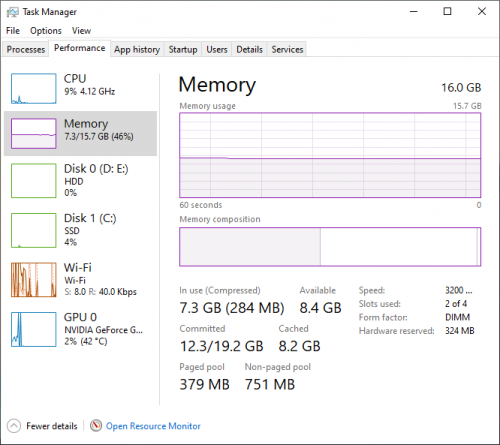This screenshot has height=445, width=500.
Task: Open the Options menu
Action: click(46, 31)
